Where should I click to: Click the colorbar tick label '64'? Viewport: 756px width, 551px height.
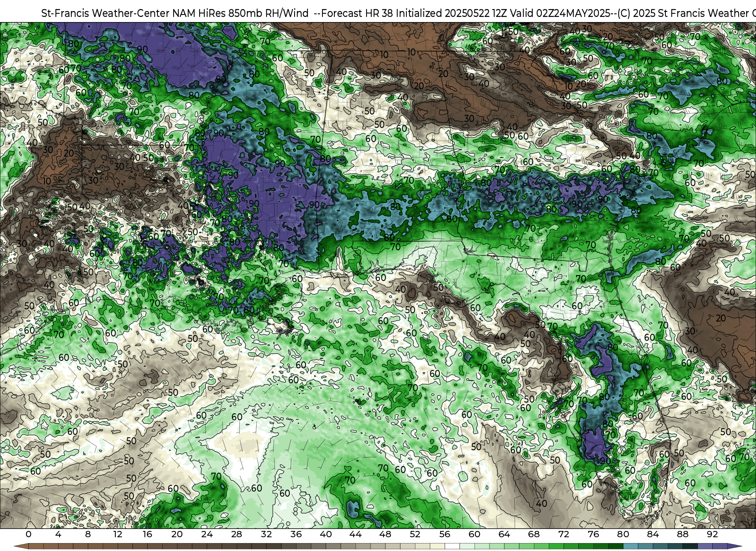(504, 534)
